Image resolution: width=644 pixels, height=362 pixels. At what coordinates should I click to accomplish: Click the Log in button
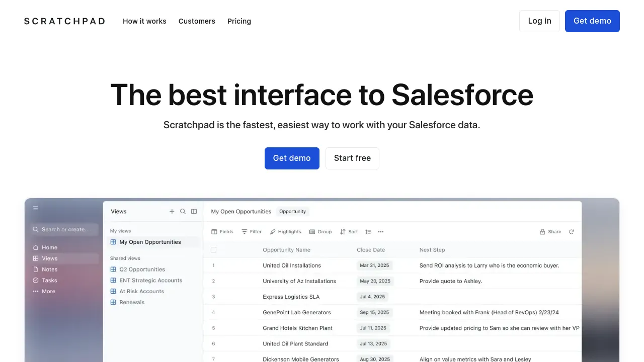(x=539, y=21)
